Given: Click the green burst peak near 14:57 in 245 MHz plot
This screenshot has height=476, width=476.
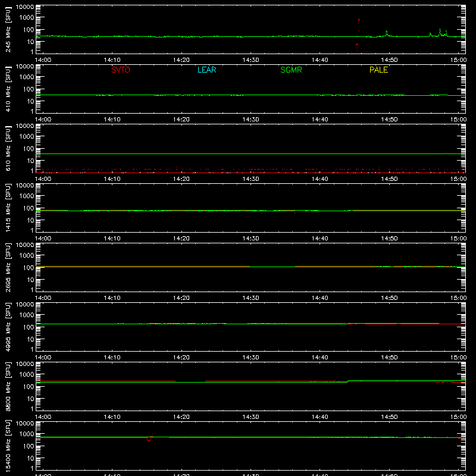Looking at the screenshot, I should pyautogui.click(x=440, y=31).
